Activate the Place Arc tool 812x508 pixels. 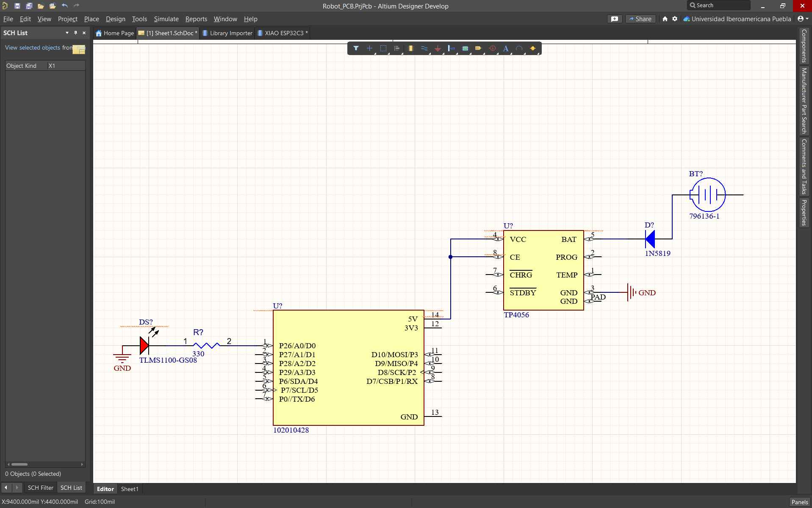pos(520,48)
